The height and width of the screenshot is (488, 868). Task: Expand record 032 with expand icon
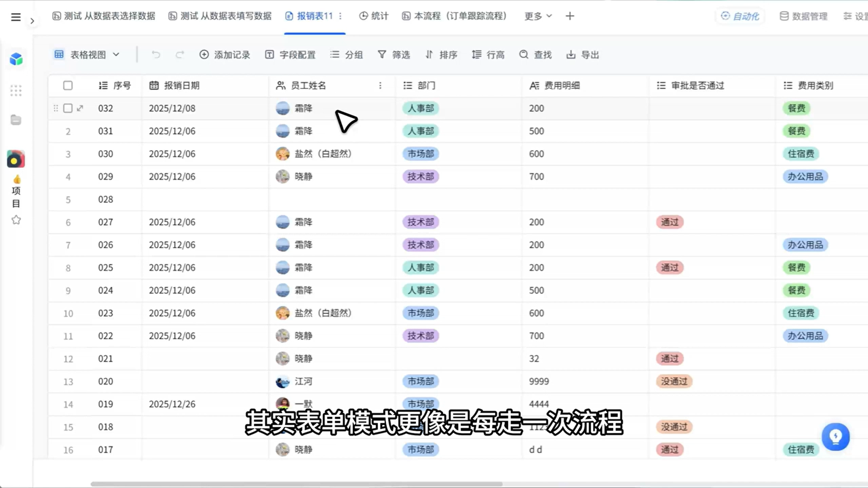[x=80, y=108]
